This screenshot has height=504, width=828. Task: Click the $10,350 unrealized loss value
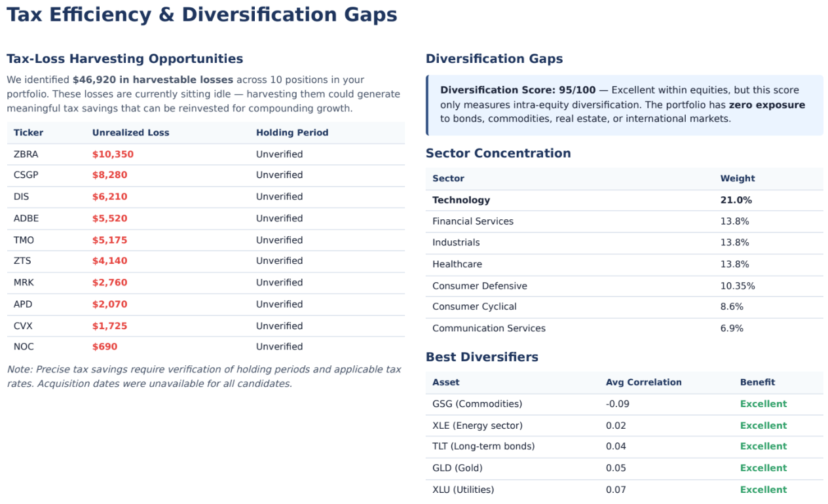click(x=113, y=154)
